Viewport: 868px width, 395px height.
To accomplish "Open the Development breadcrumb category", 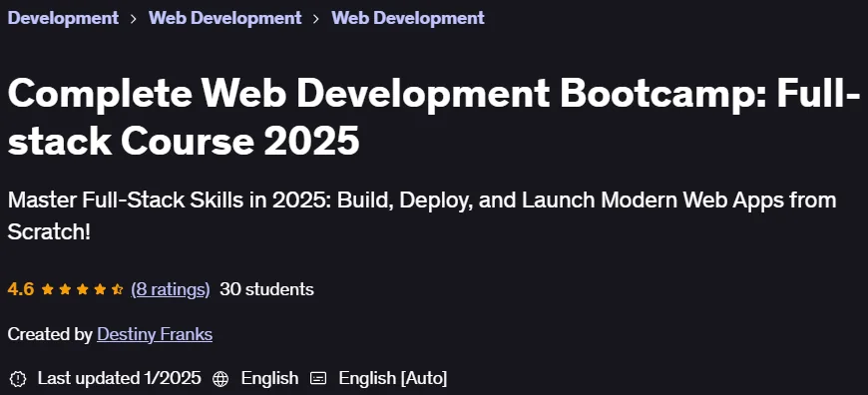I will point(63,18).
